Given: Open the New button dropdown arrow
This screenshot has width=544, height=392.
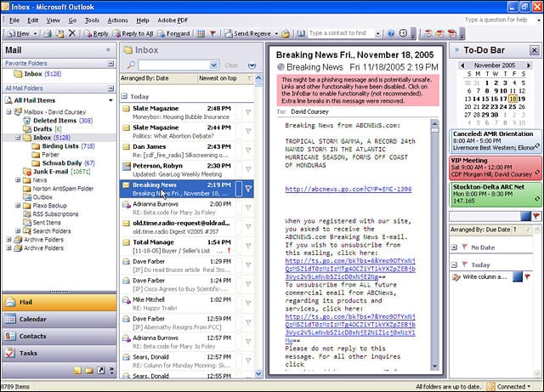Looking at the screenshot, I should coord(35,34).
